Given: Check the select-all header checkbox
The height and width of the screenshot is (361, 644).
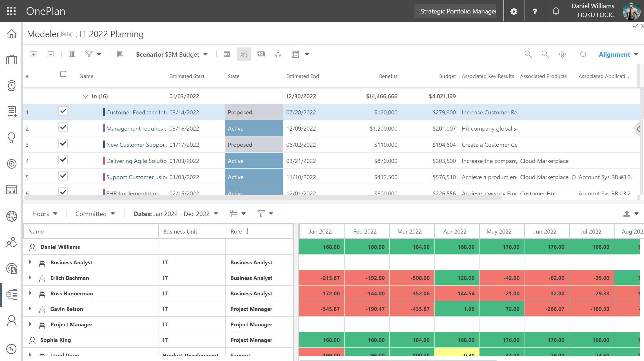Looking at the screenshot, I should coord(63,74).
